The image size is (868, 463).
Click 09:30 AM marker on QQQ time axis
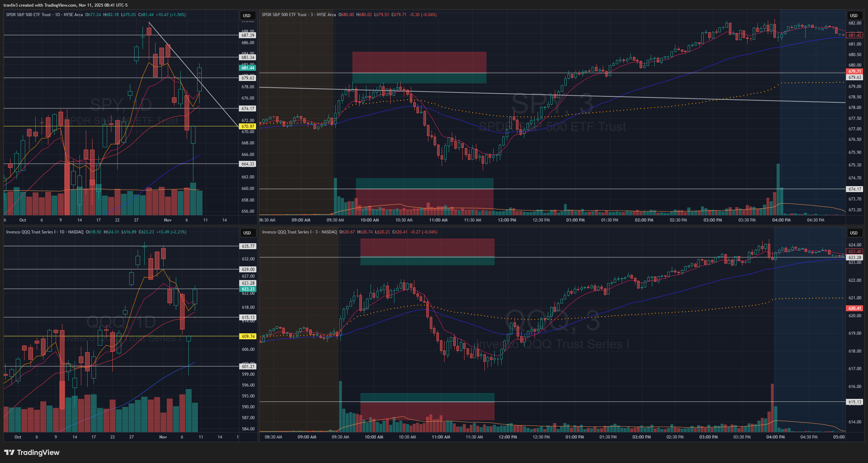tap(340, 437)
